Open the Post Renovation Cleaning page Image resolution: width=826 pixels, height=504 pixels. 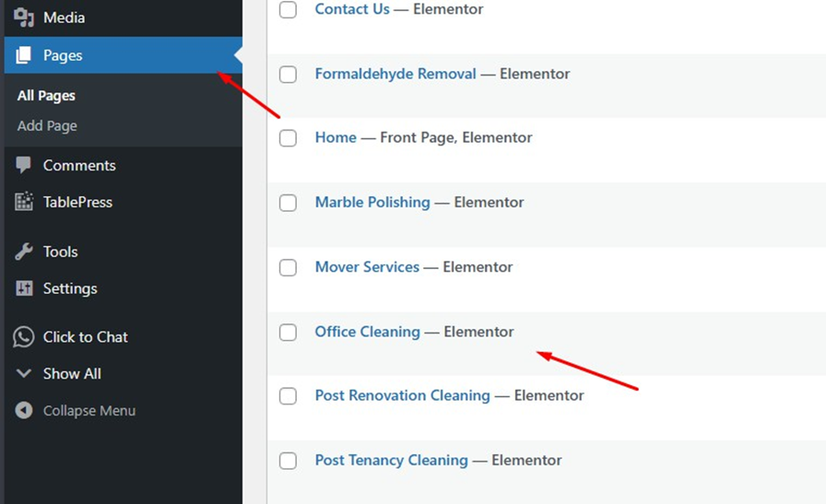point(402,395)
